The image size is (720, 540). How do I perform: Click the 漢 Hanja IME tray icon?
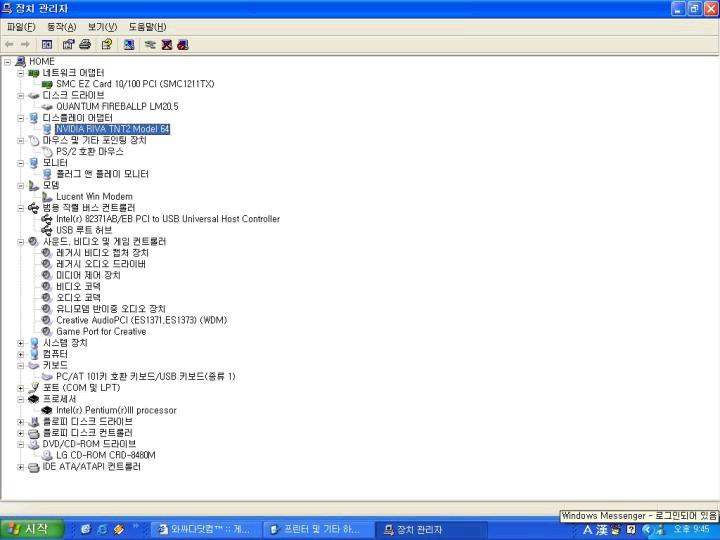(x=602, y=529)
